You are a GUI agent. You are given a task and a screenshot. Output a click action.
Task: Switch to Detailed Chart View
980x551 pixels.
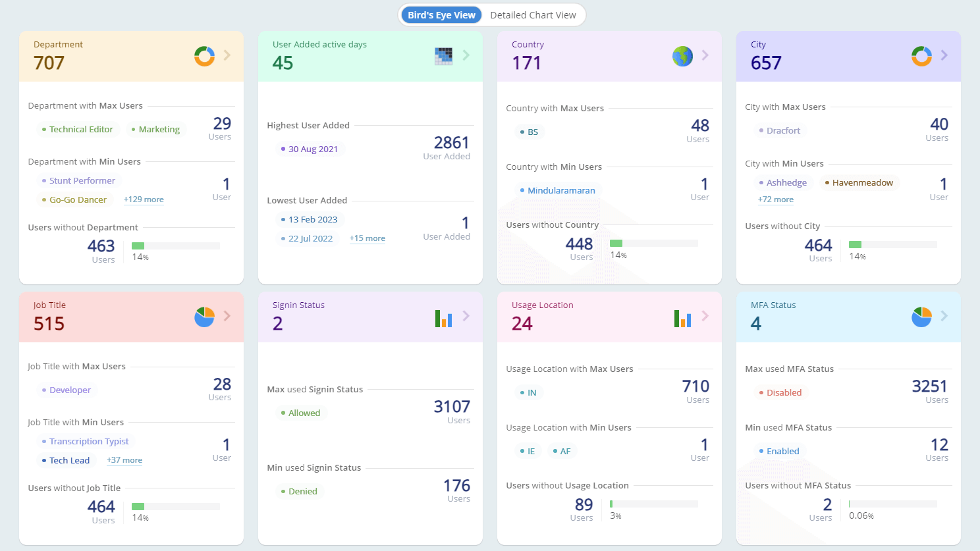533,14
